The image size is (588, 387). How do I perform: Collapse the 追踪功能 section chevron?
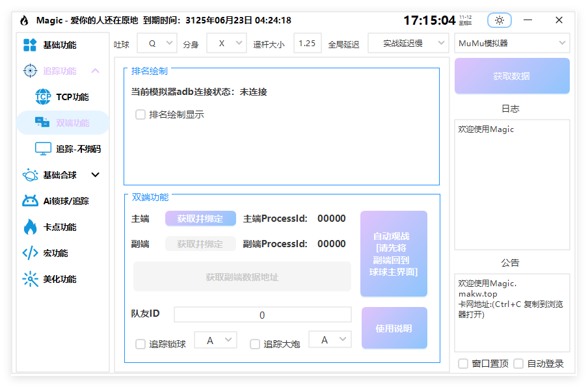[x=96, y=70]
